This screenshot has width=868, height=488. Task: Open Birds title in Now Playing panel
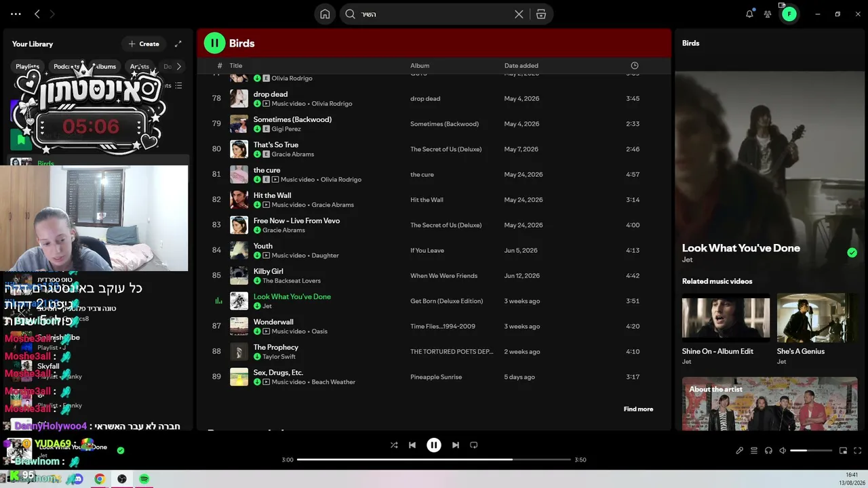pyautogui.click(x=690, y=43)
